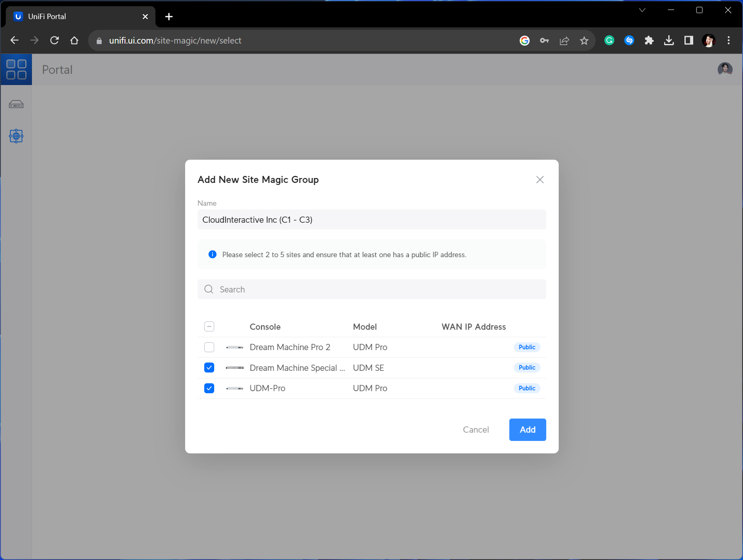Select the UniFi Portal tab
The height and width of the screenshot is (560, 743).
click(x=81, y=17)
